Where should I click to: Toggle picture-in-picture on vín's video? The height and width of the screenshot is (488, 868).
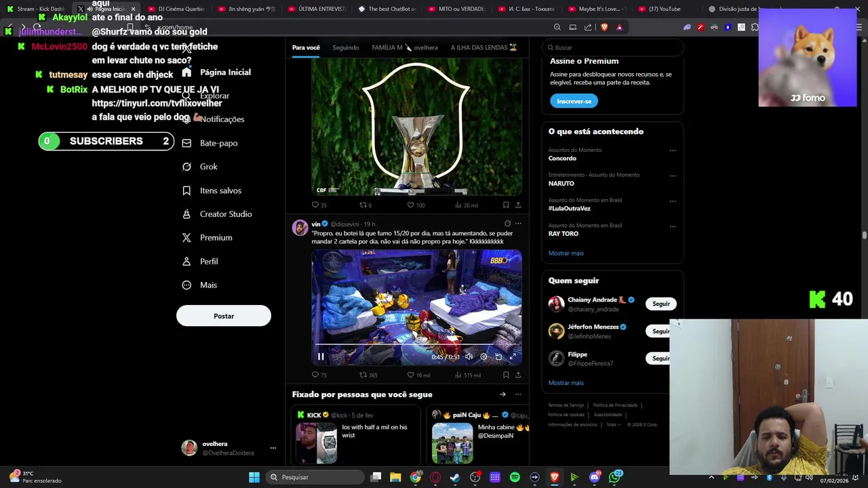tap(498, 357)
